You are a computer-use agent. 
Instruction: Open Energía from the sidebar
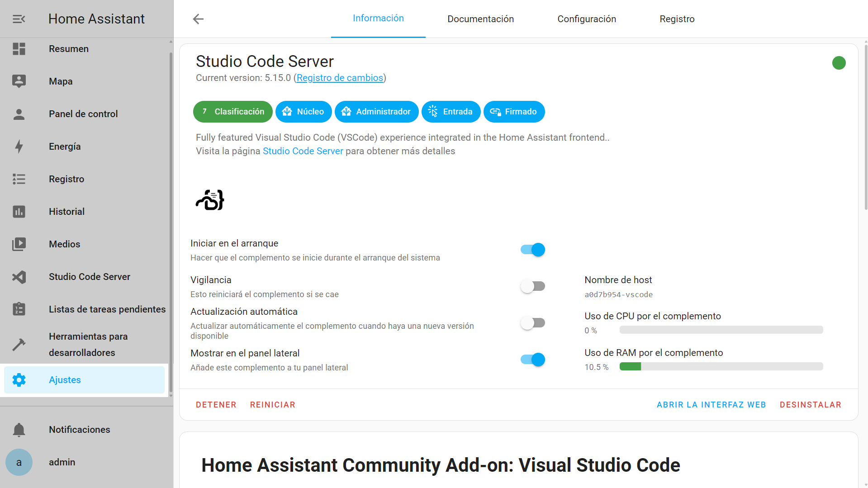coord(19,146)
